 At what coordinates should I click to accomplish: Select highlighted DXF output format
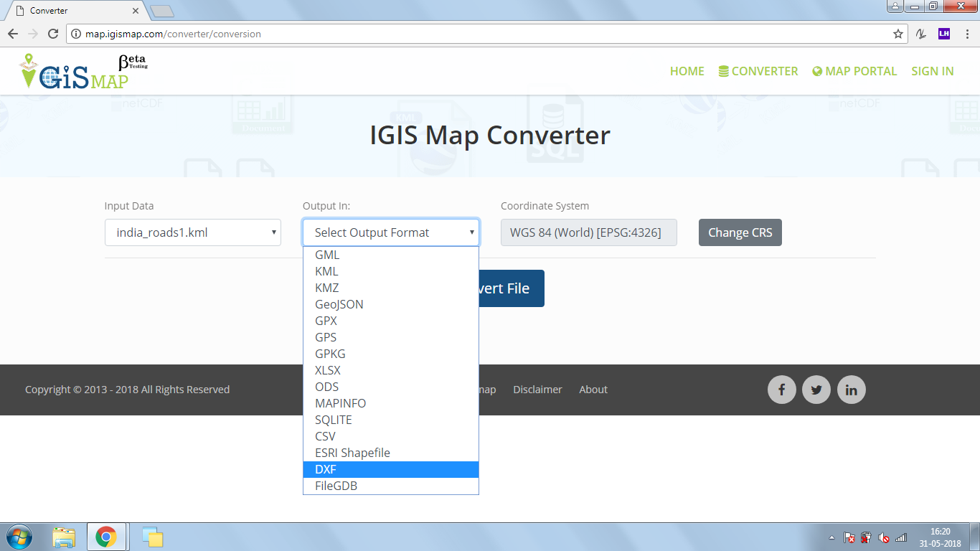pos(391,469)
